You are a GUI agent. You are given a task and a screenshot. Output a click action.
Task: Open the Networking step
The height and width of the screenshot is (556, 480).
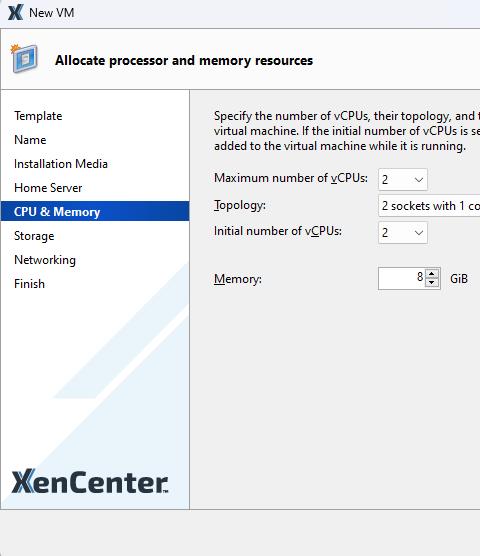pyautogui.click(x=45, y=260)
